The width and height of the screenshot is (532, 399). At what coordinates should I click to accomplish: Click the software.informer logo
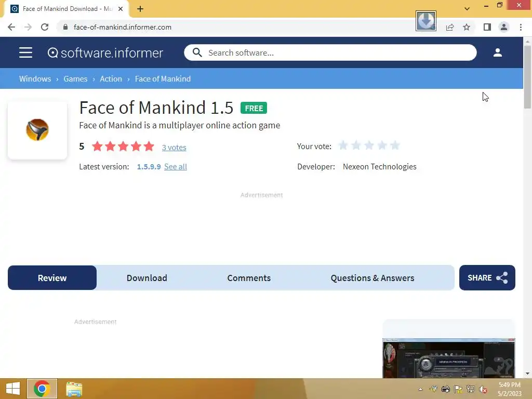click(x=105, y=53)
